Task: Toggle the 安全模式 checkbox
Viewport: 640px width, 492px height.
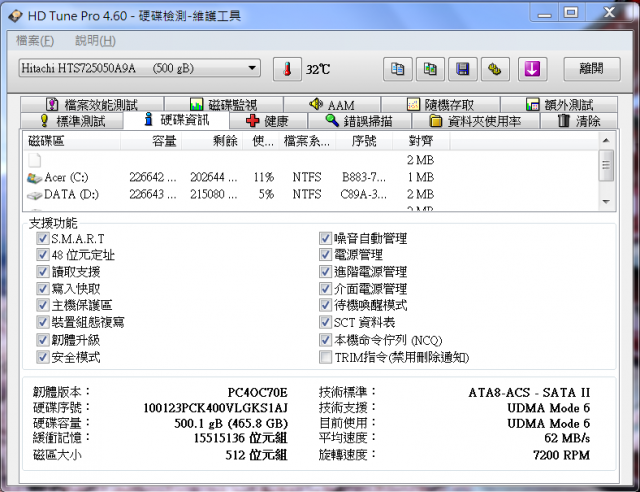Action: coord(42,357)
